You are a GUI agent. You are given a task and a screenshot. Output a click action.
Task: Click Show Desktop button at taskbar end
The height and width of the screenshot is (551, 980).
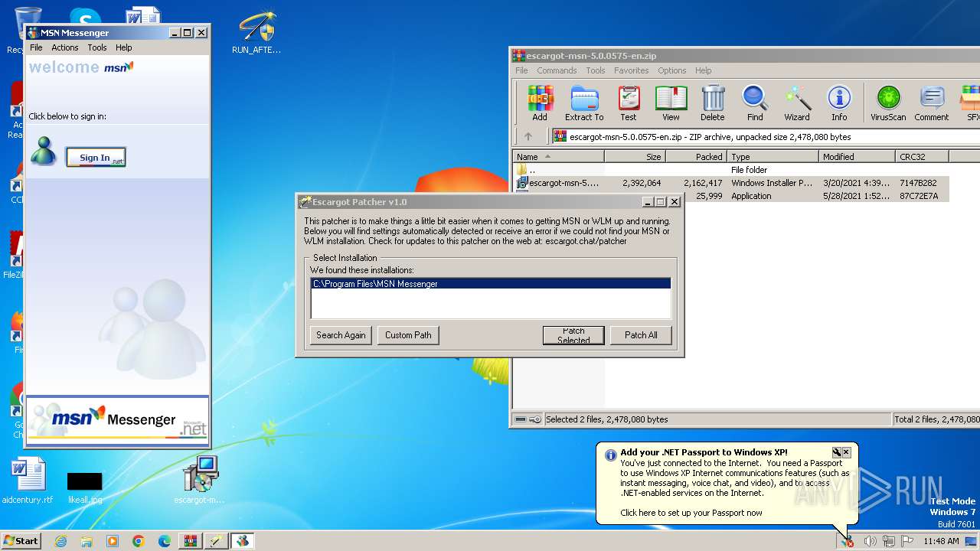(x=971, y=541)
